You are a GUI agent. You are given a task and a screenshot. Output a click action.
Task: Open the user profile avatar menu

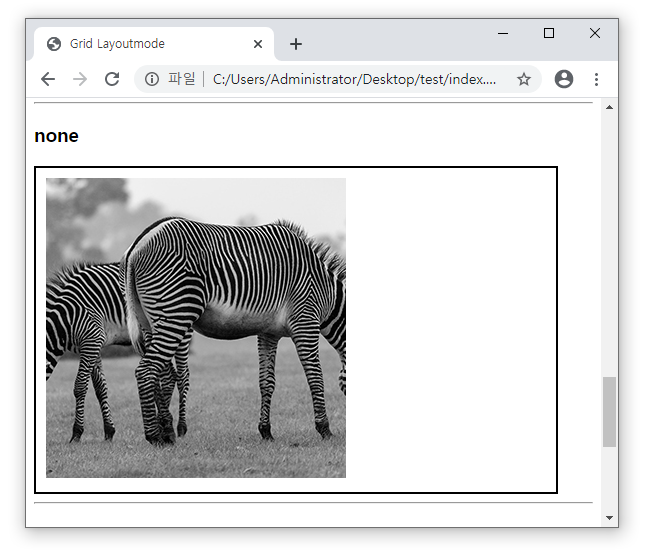(x=564, y=79)
